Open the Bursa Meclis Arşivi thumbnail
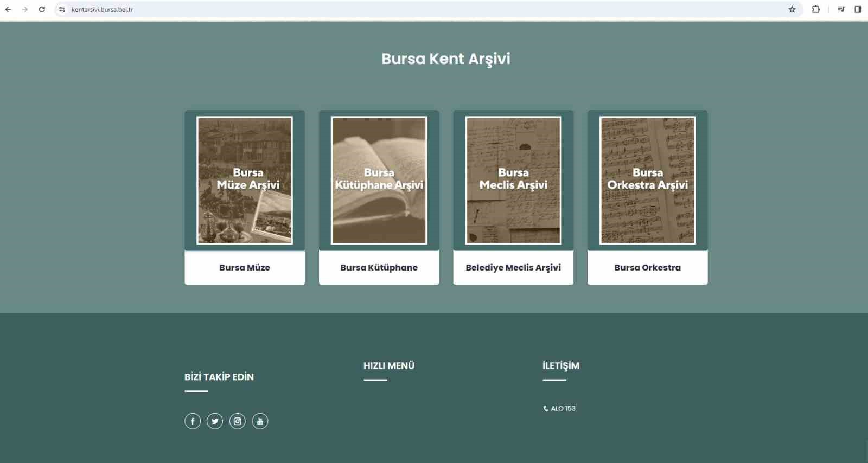The image size is (868, 463). click(513, 181)
